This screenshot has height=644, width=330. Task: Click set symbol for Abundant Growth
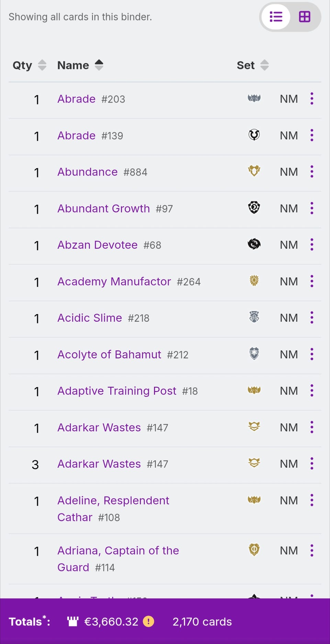coord(254,208)
